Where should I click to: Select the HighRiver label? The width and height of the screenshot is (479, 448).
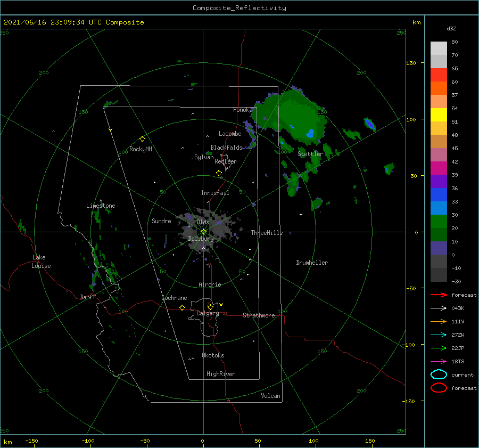(221, 374)
